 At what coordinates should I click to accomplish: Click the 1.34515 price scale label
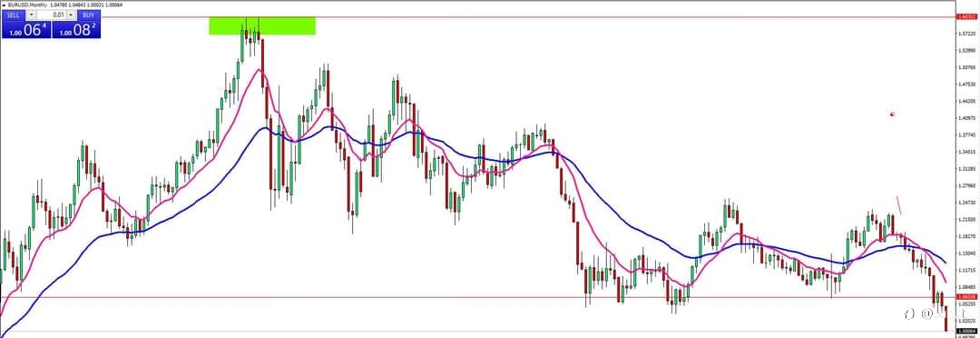pyautogui.click(x=967, y=152)
